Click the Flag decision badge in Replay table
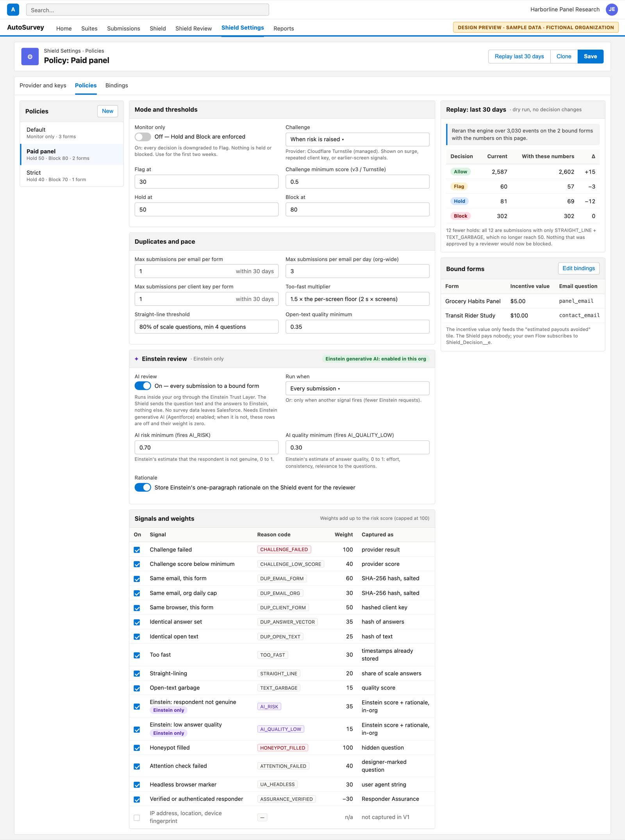The height and width of the screenshot is (840, 625). pos(459,186)
